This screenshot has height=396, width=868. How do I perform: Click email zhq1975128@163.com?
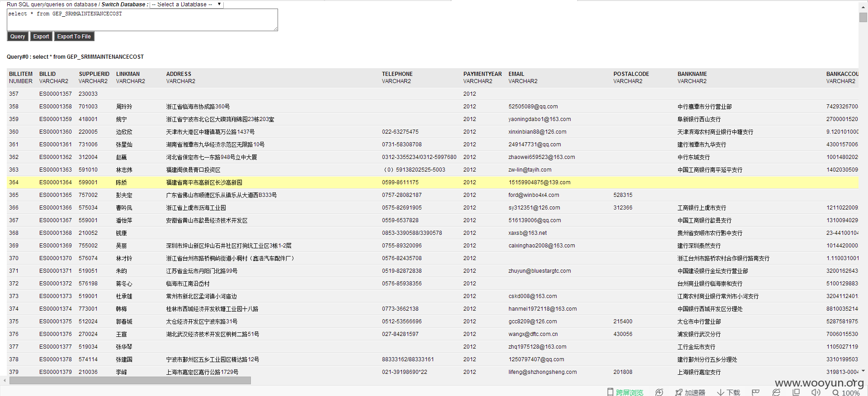(x=538, y=347)
